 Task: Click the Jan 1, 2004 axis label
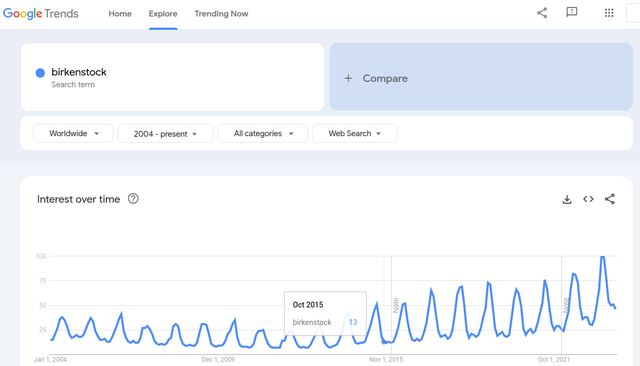[x=50, y=359]
